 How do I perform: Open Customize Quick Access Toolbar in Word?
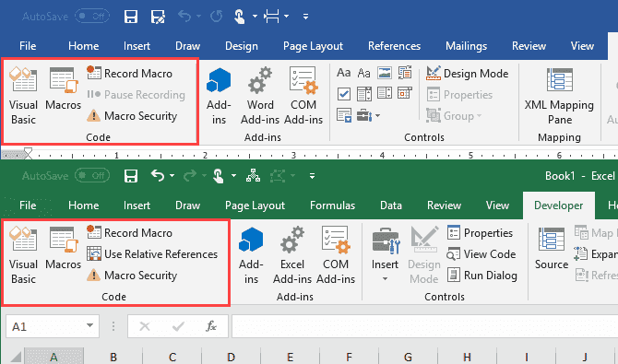tap(305, 17)
